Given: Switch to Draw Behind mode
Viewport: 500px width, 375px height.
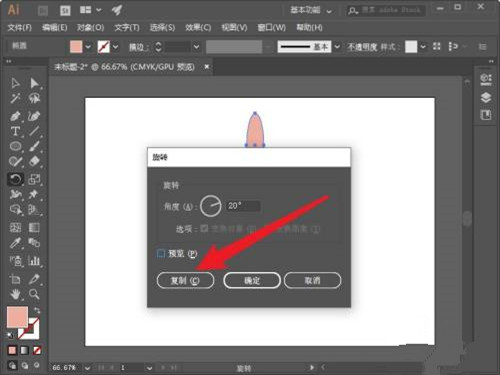Looking at the screenshot, I should (x=25, y=366).
